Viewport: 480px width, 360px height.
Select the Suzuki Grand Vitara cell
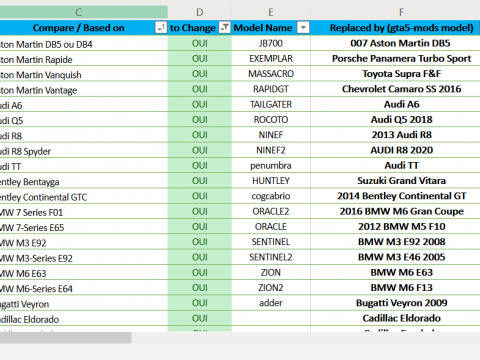[395, 181]
